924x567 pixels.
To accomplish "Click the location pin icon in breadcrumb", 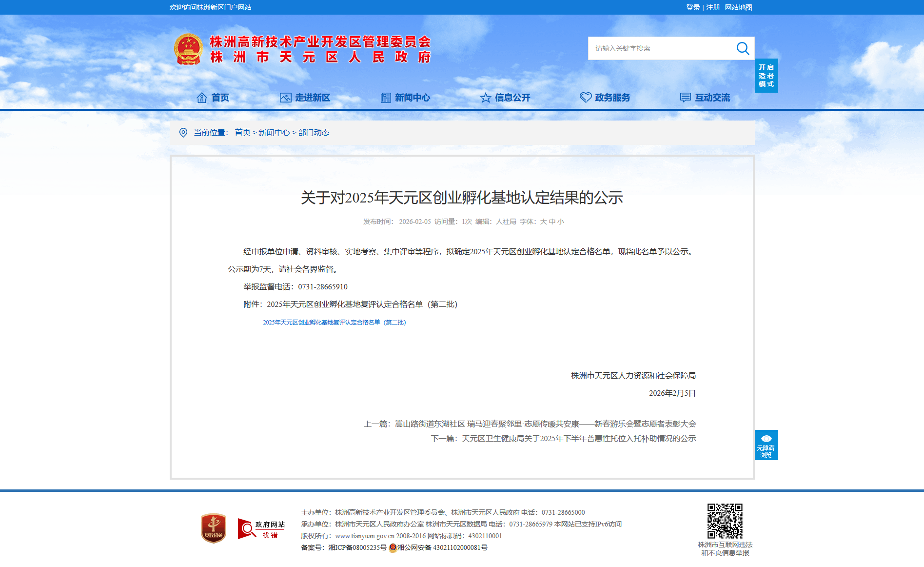I will coord(183,133).
